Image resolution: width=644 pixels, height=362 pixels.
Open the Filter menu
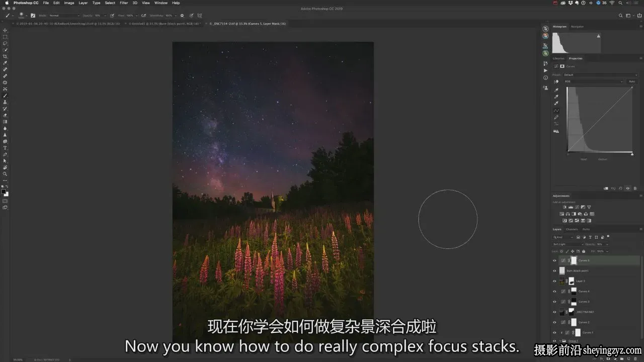[x=124, y=3]
